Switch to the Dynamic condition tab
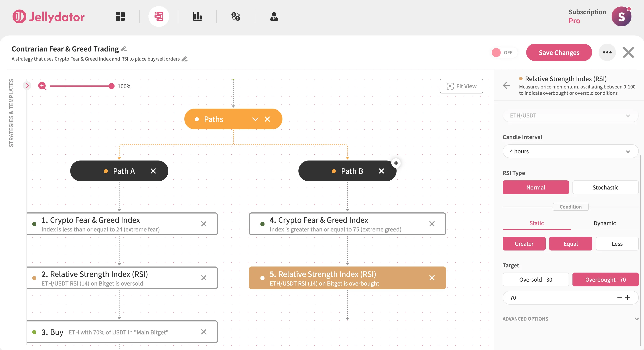 (x=604, y=223)
